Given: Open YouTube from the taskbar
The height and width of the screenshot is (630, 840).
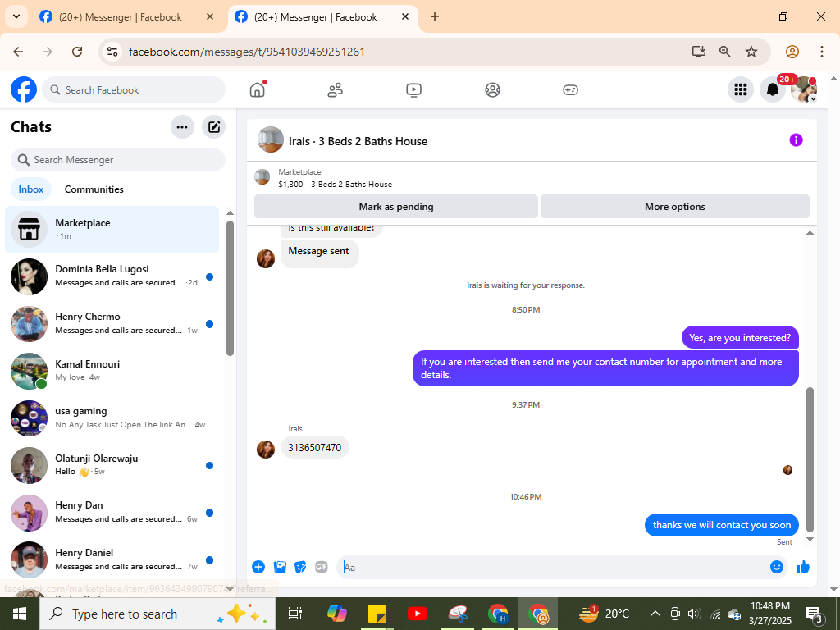Looking at the screenshot, I should click(418, 614).
